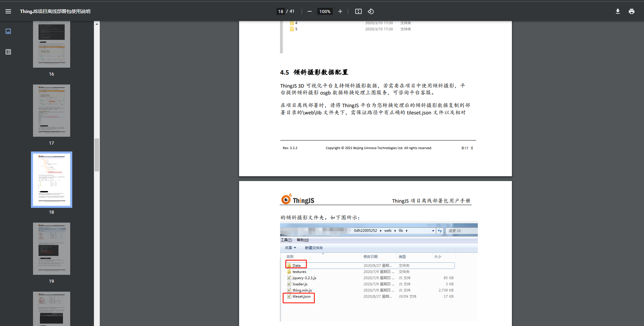Screen dimensions: 644x326
Task: Click the ThingJS logo in page header
Action: pyautogui.click(x=298, y=199)
